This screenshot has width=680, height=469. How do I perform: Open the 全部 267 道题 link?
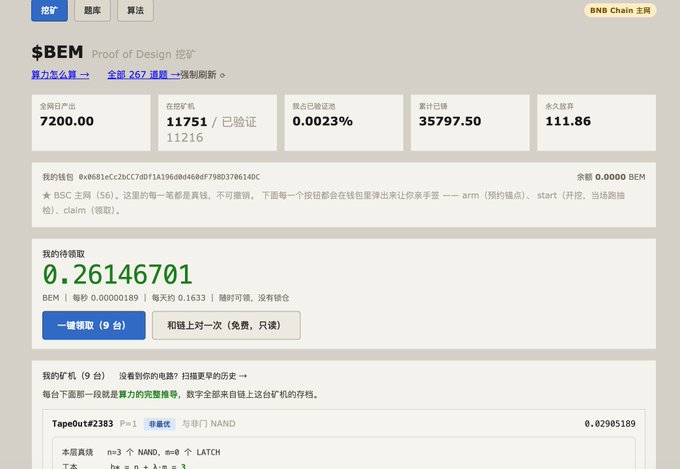tap(144, 75)
